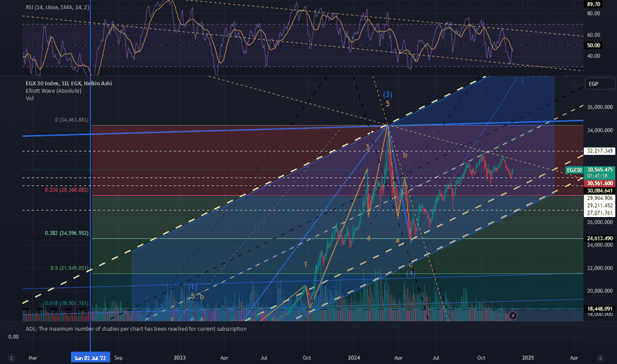Screen dimensions: 617x364
Task: Click the 22,000.000 price axis tick
Action: pyautogui.click(x=600, y=268)
